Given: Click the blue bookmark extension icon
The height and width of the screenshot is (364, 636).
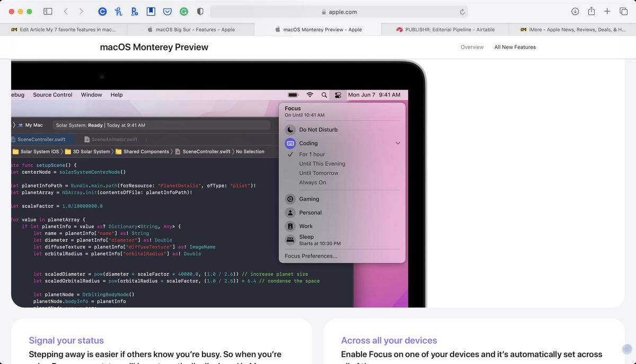Looking at the screenshot, I should [x=151, y=11].
